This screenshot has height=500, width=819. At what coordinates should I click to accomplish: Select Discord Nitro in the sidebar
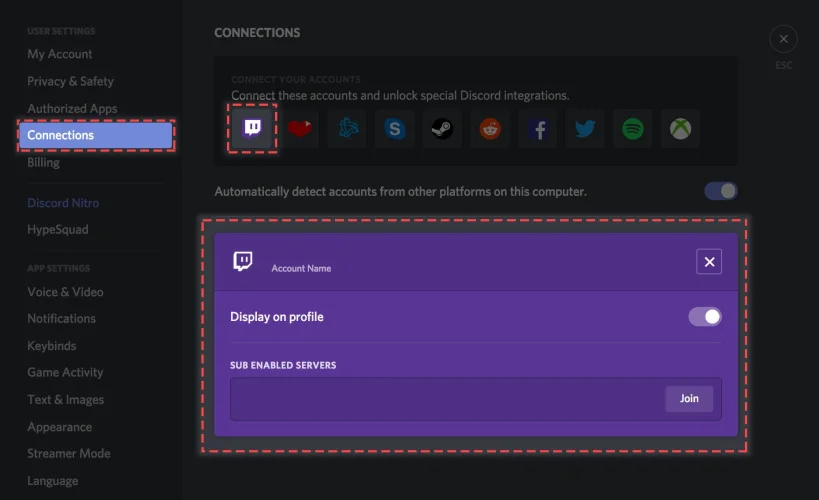point(63,203)
